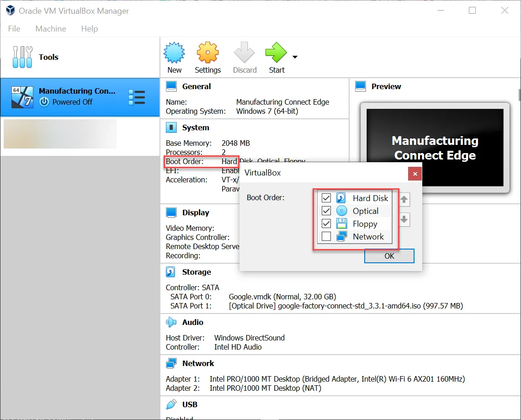This screenshot has width=521, height=420.
Task: Click the Intel HD Audio controller value
Action: (x=238, y=347)
